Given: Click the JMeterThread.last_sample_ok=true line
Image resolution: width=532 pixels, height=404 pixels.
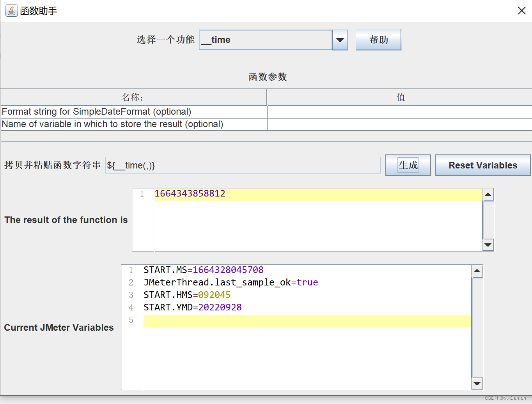Looking at the screenshot, I should tap(231, 282).
